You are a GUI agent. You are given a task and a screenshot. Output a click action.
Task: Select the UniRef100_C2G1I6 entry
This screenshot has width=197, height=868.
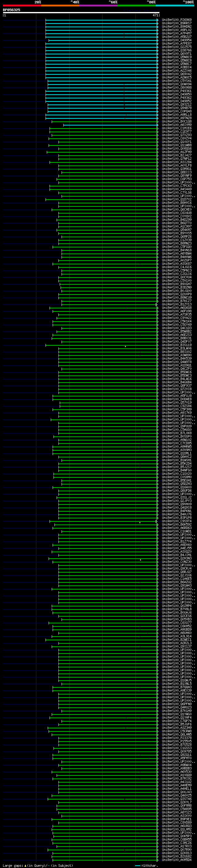click(176, 274)
